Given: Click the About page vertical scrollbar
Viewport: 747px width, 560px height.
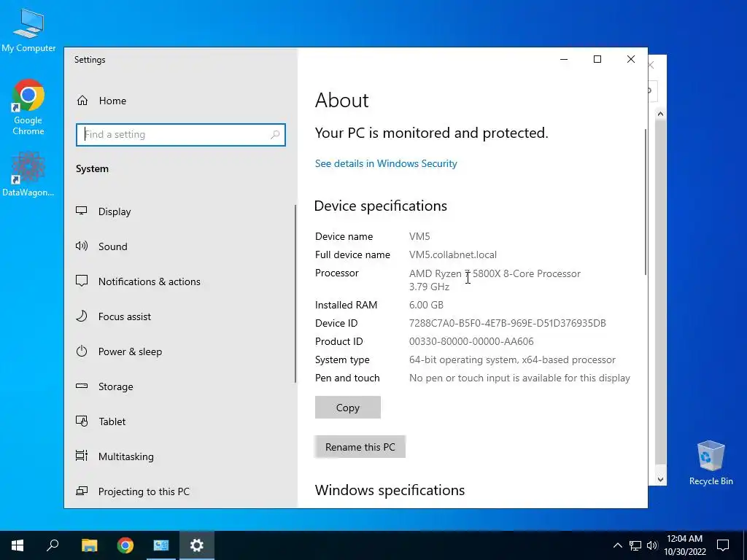Looking at the screenshot, I should (645, 201).
